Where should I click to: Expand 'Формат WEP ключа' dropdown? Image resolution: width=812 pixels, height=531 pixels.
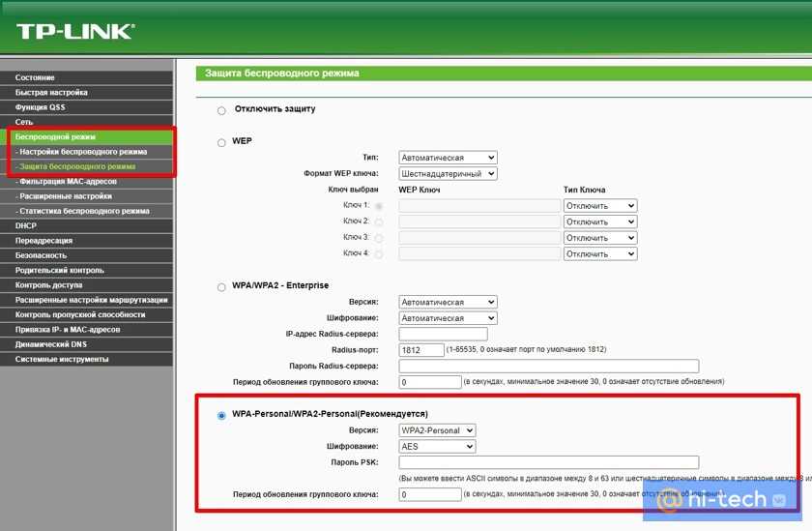click(x=448, y=173)
